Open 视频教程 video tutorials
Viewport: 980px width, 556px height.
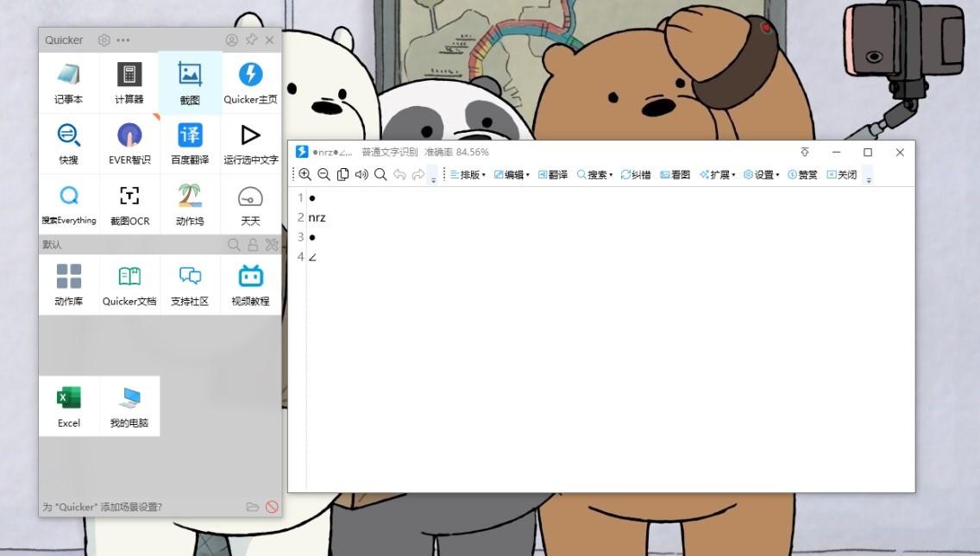(x=251, y=284)
